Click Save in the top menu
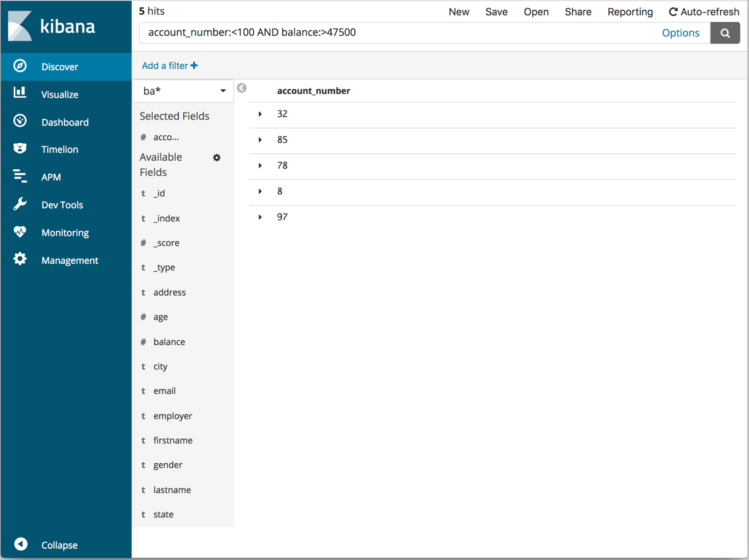This screenshot has width=749, height=560. pos(496,12)
